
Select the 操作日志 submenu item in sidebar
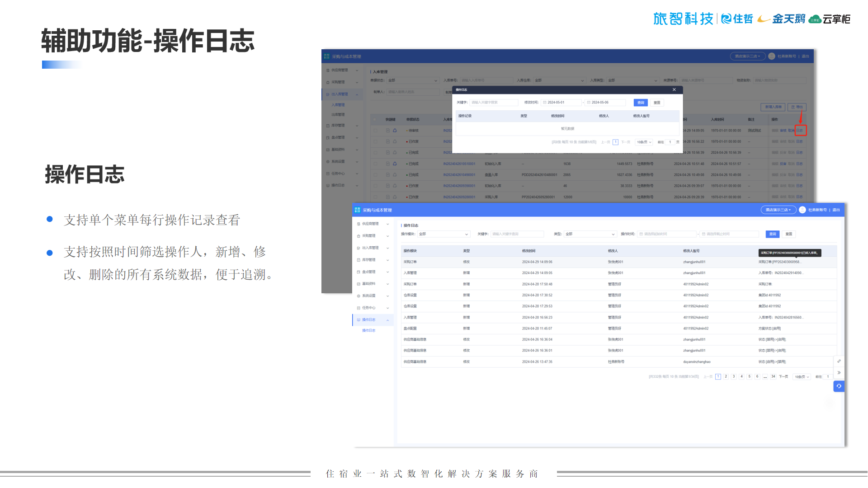368,330
